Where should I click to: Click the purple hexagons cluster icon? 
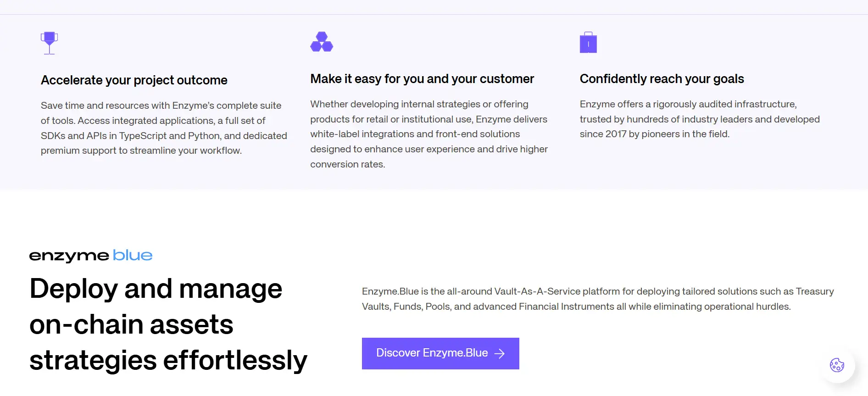point(322,42)
